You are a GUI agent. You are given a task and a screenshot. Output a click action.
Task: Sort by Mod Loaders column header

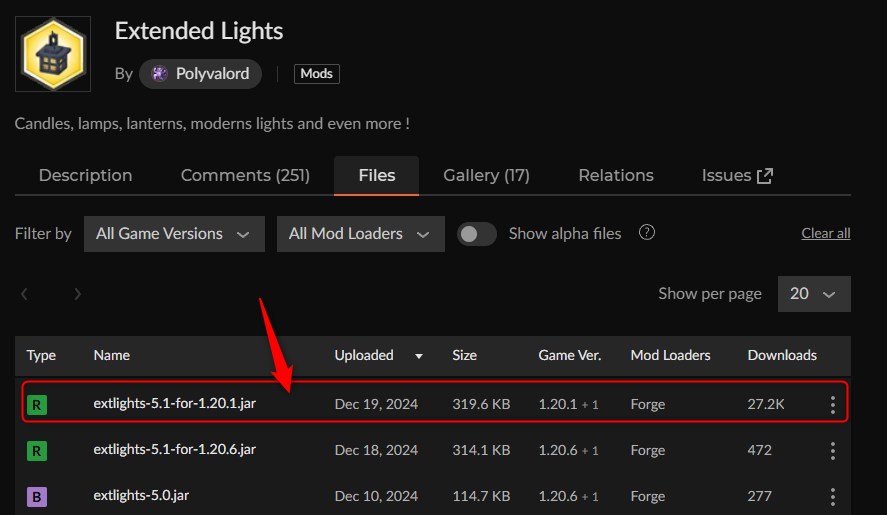pyautogui.click(x=670, y=355)
